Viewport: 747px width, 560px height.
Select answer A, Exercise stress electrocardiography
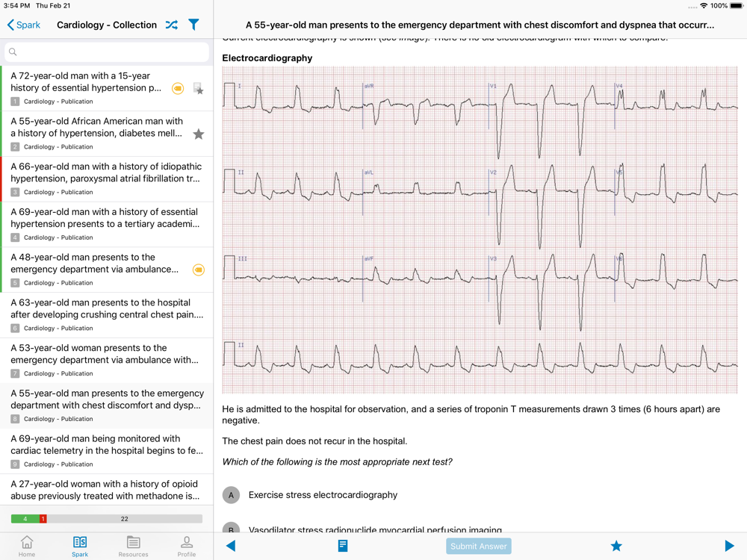click(232, 495)
